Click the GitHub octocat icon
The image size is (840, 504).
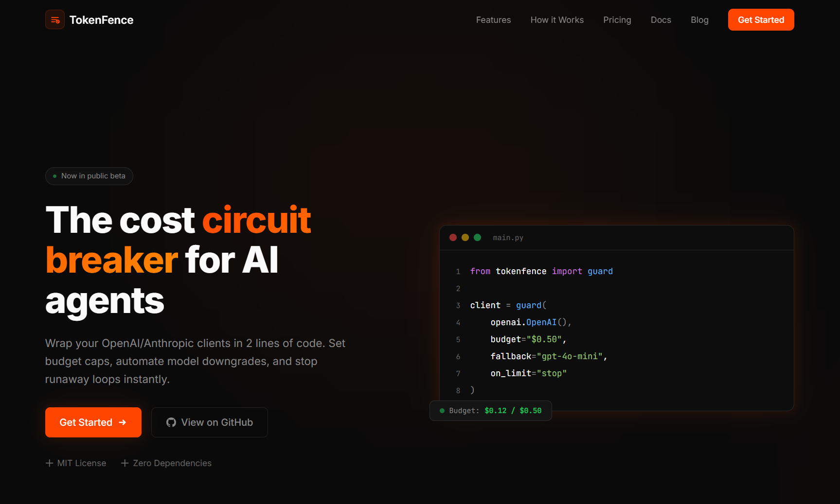[171, 422]
